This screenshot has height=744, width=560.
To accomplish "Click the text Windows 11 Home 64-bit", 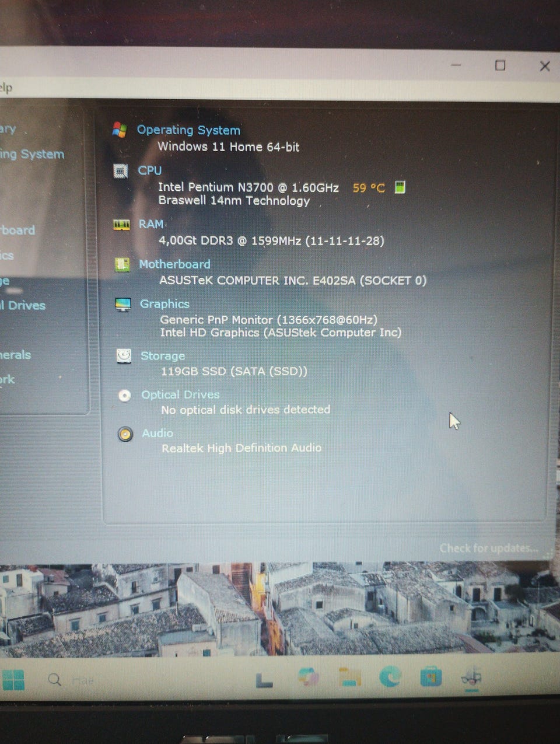I will pyautogui.click(x=228, y=147).
